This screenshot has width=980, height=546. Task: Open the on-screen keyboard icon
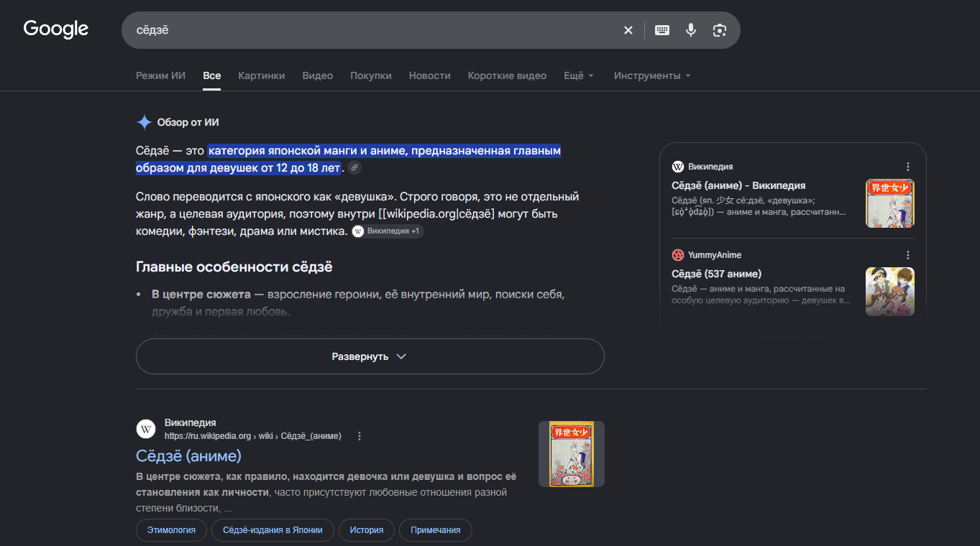pos(662,30)
